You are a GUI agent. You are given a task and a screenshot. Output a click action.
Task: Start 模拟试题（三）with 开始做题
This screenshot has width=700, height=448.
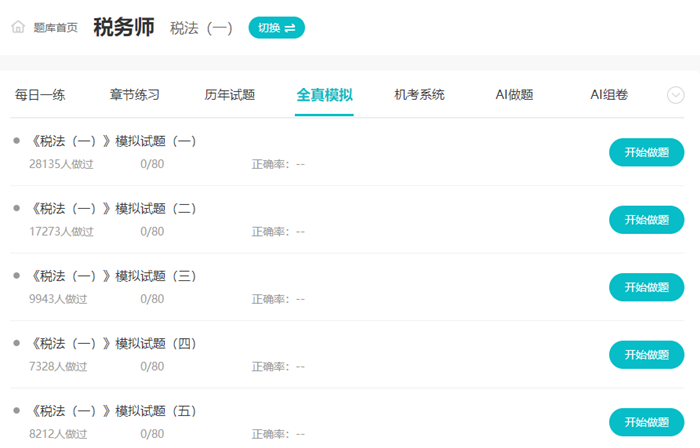[x=646, y=287]
